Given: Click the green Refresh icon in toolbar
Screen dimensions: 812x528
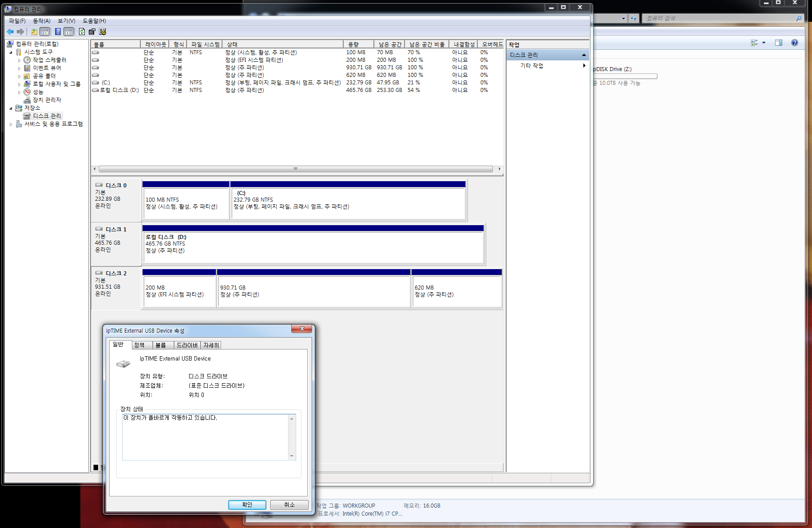Looking at the screenshot, I should coord(82,32).
